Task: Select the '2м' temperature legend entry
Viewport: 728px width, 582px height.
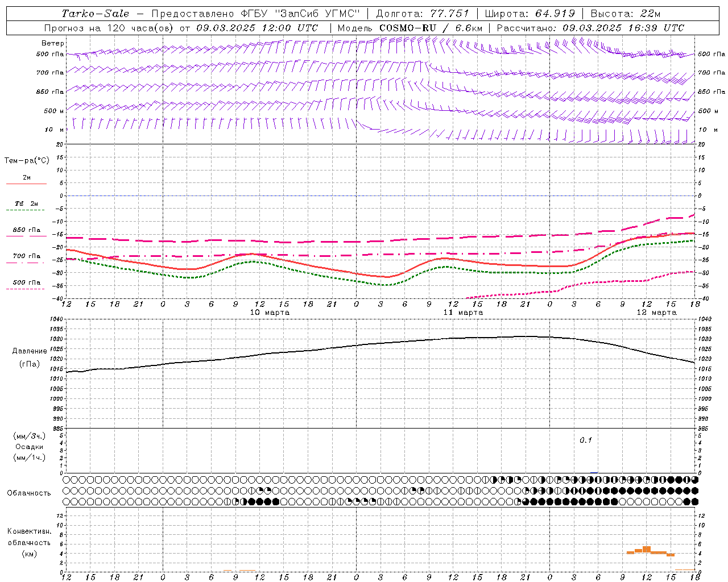Action: [27, 177]
